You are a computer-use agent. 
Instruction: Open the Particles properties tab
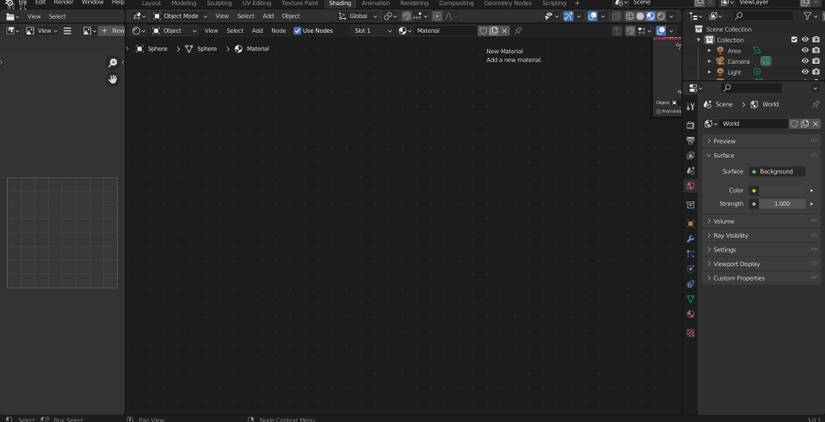690,254
